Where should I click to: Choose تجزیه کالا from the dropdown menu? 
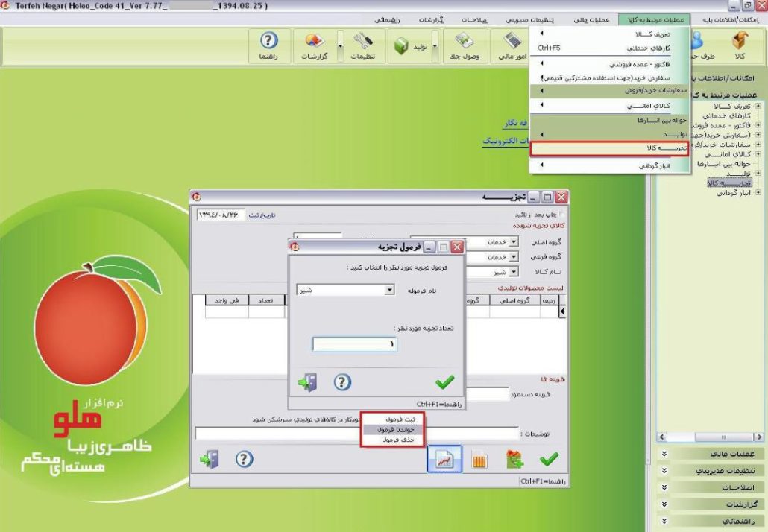pyautogui.click(x=610, y=149)
